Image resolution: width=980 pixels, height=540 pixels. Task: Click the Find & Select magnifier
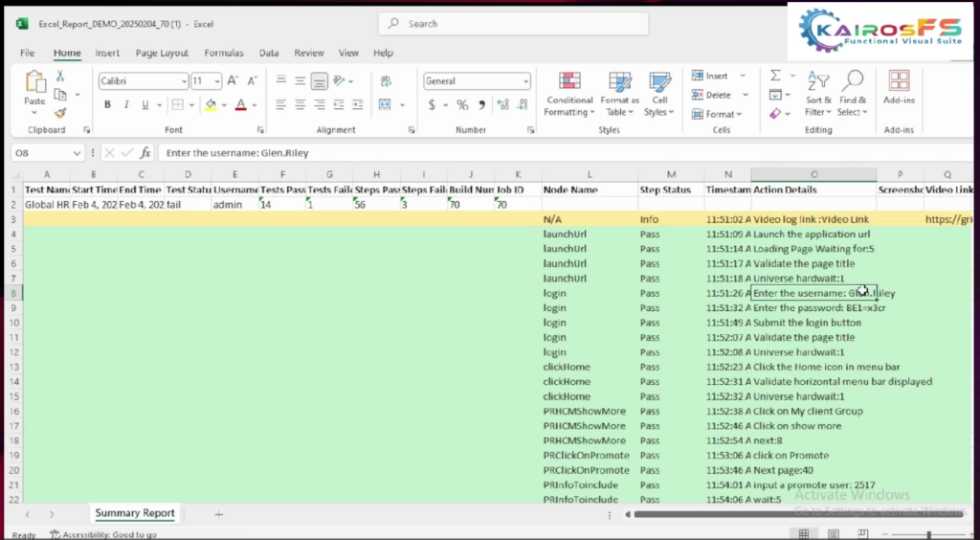coord(852,93)
